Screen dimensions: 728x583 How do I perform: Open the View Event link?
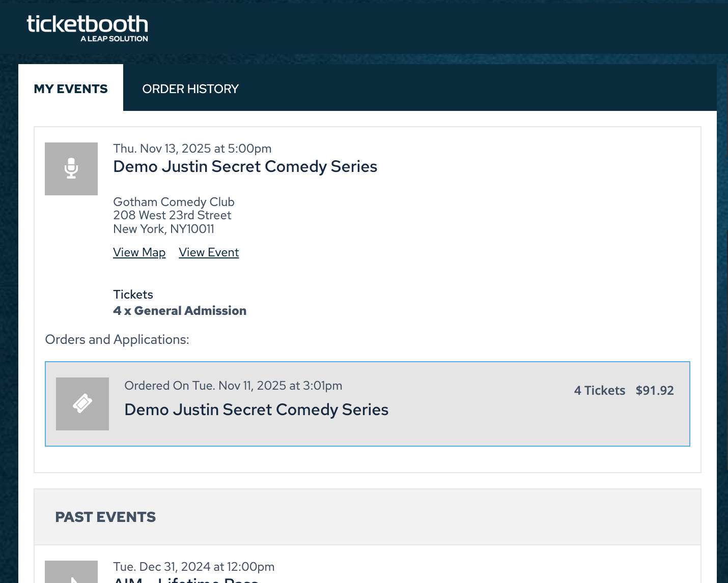(x=209, y=252)
